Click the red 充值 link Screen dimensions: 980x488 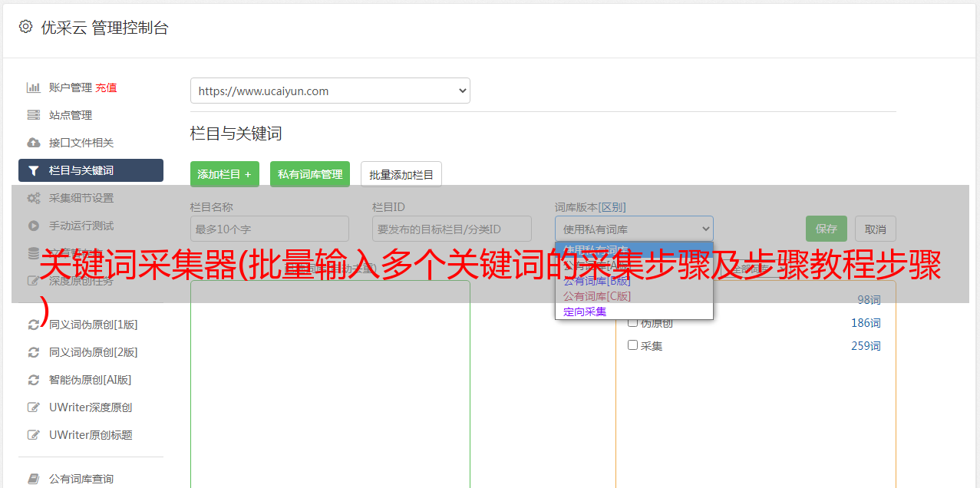(106, 87)
